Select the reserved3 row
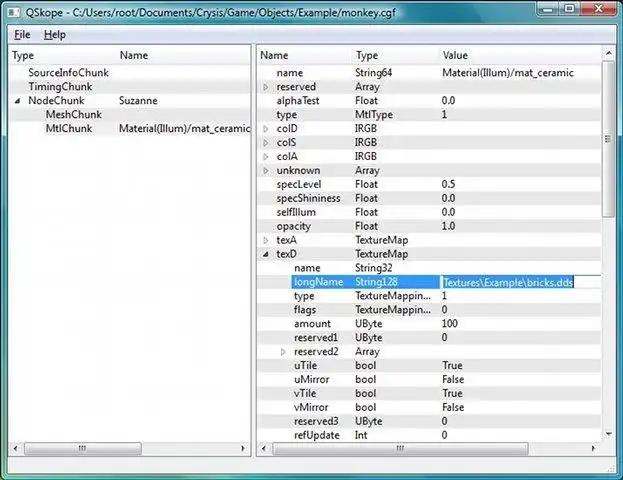The height and width of the screenshot is (480, 623). [429, 421]
